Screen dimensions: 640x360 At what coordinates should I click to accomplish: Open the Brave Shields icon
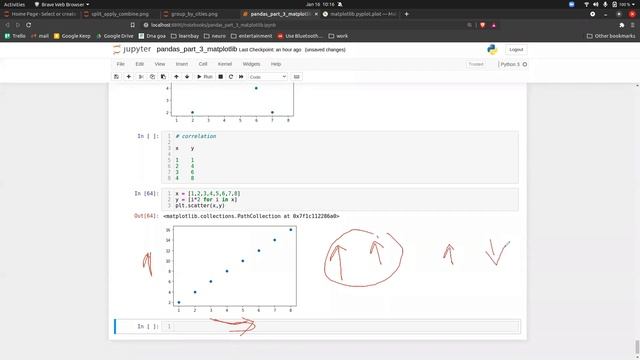[x=482, y=25]
